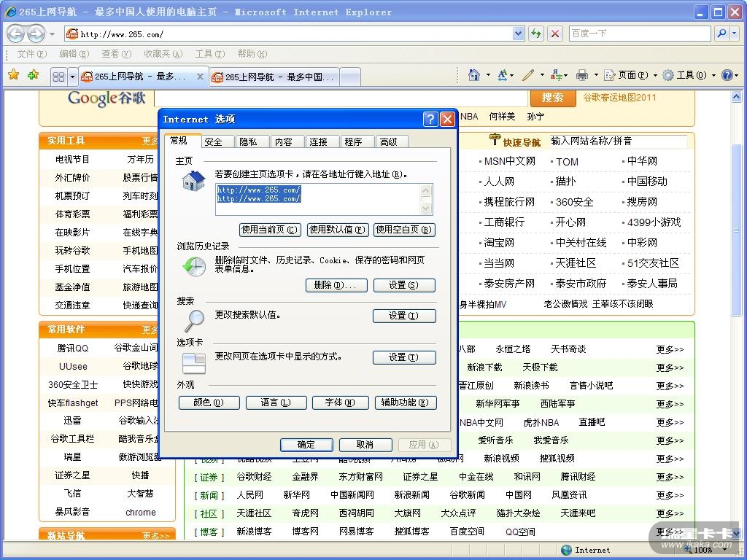Expand the Quick Tabs dropdown arrow
This screenshot has height=560, width=747.
(x=72, y=76)
